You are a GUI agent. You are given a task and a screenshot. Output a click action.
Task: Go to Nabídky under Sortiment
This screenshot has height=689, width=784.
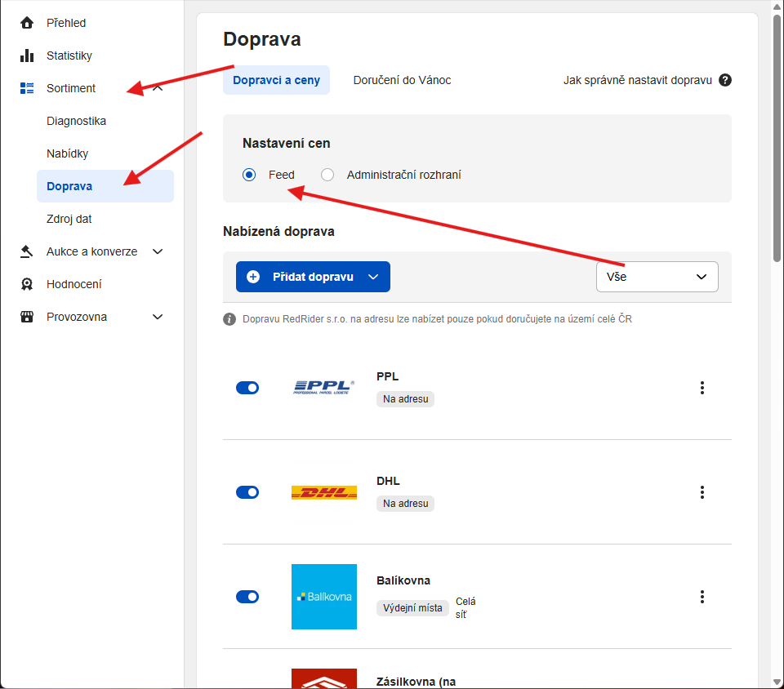pos(68,153)
